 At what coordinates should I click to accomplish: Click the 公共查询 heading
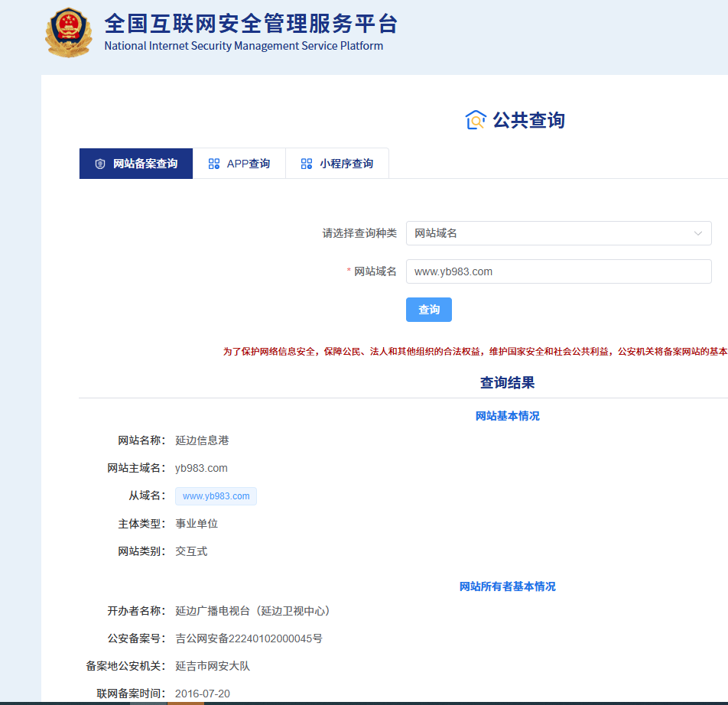[528, 120]
